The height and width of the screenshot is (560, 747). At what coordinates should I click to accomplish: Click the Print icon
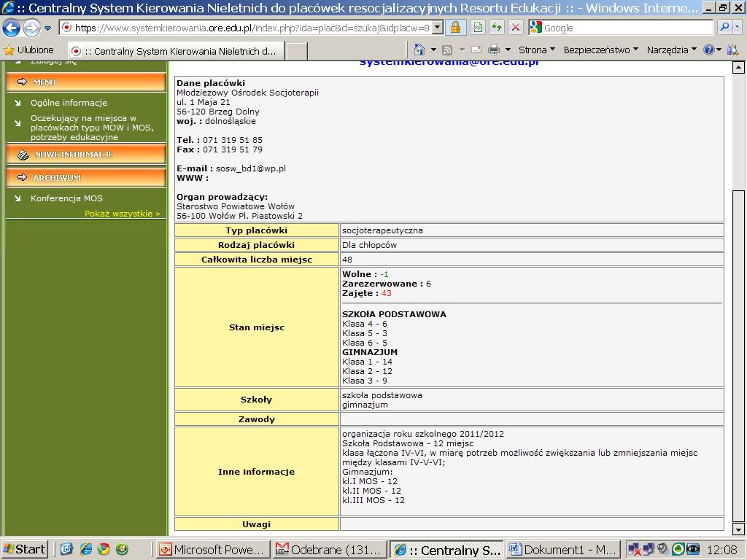(x=494, y=50)
